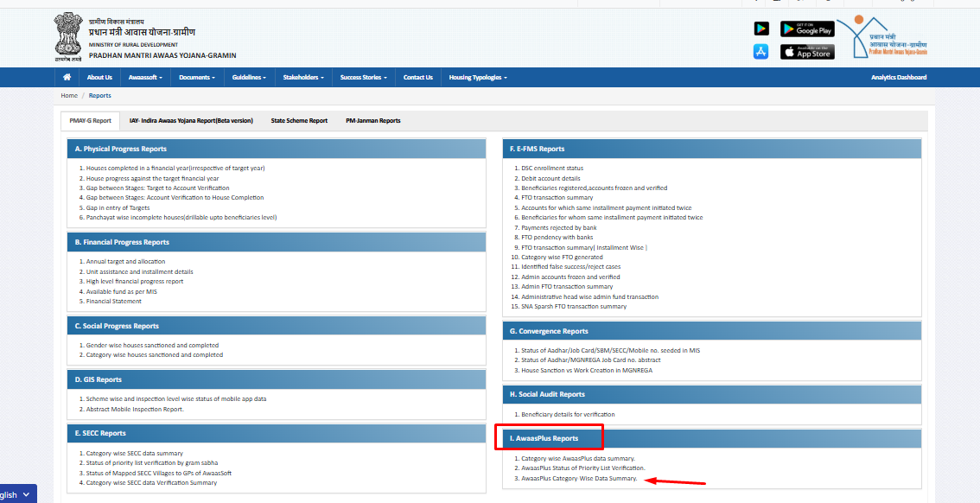Open the Analytics Dashboard link
Screen dimensions: 980x503
point(899,78)
